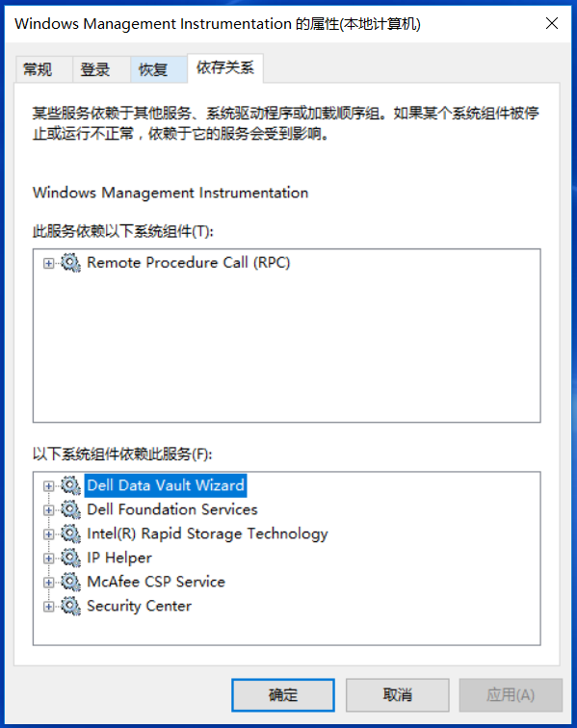Click the Security Center gear icon

[70, 607]
